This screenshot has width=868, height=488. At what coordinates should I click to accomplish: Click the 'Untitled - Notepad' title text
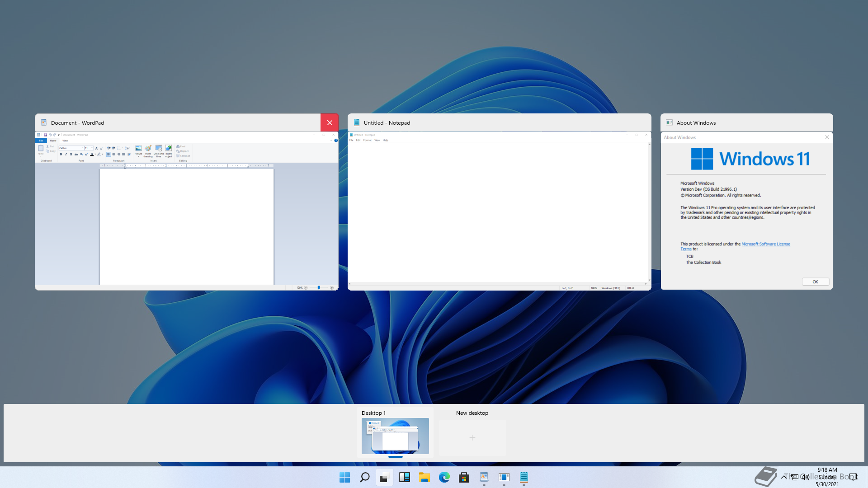[387, 123]
